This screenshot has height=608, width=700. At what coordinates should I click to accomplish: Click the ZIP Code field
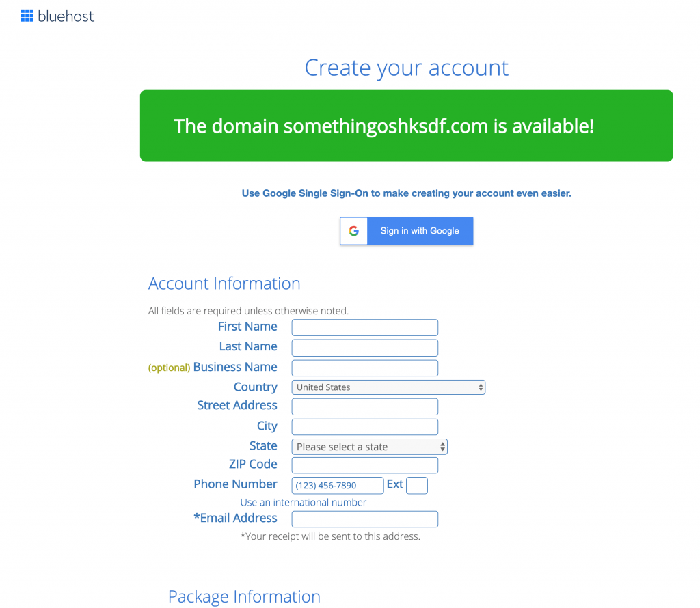click(x=365, y=465)
